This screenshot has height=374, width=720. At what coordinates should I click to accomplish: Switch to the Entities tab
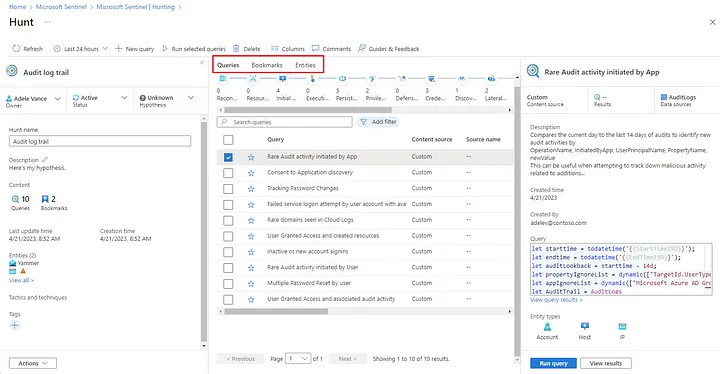click(x=305, y=65)
